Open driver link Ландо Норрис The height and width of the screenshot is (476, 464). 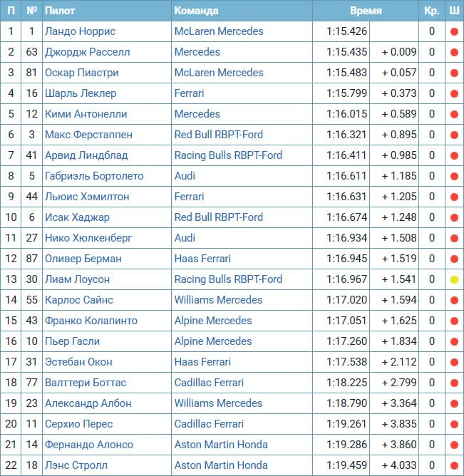80,31
